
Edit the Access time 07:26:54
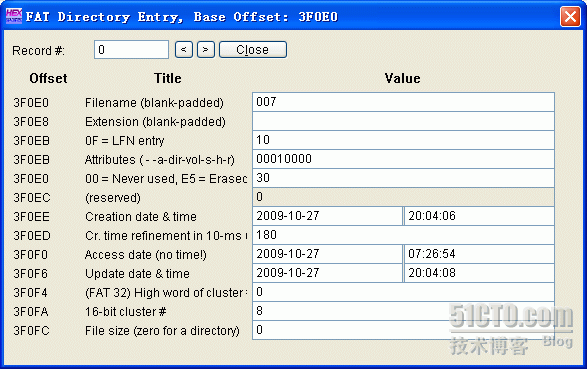(x=479, y=254)
